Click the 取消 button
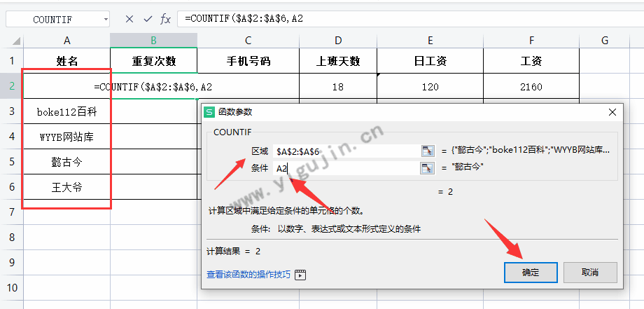Image resolution: width=644 pixels, height=309 pixels. coord(590,273)
